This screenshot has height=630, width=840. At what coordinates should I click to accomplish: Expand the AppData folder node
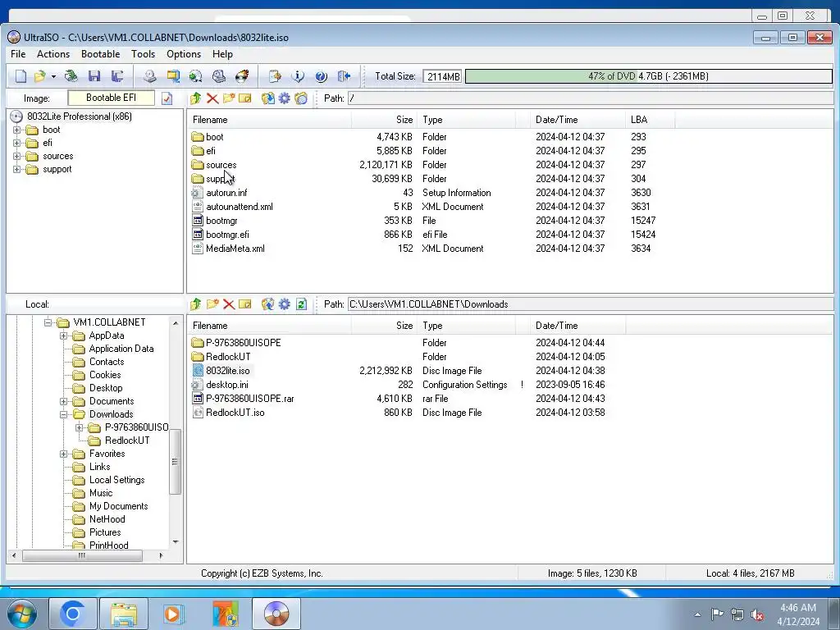click(x=63, y=336)
